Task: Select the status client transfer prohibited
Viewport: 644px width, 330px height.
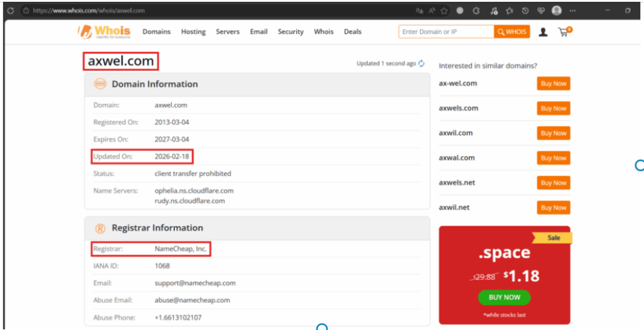Action: pyautogui.click(x=193, y=173)
